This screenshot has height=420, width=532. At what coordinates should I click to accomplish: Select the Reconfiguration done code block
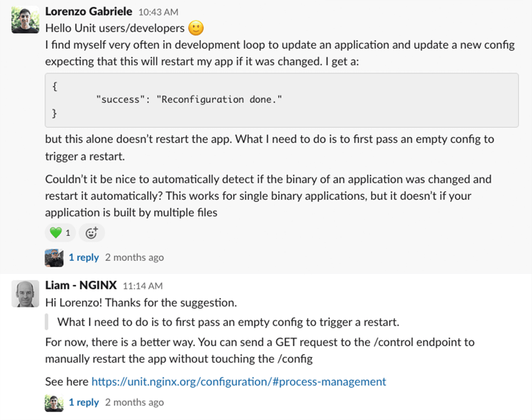click(190, 99)
